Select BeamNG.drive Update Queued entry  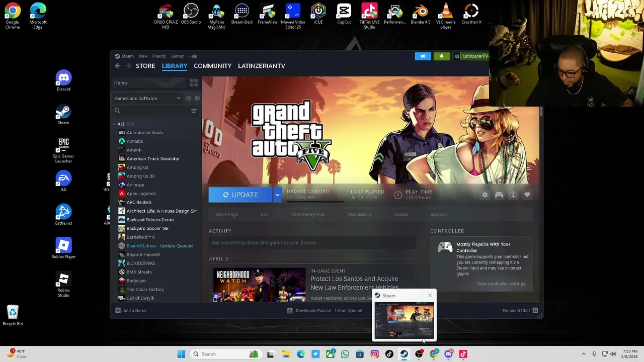pos(159,246)
